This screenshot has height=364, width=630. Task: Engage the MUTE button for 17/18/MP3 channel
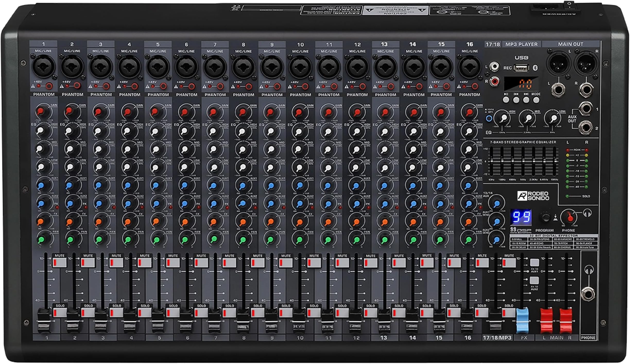[x=509, y=263]
